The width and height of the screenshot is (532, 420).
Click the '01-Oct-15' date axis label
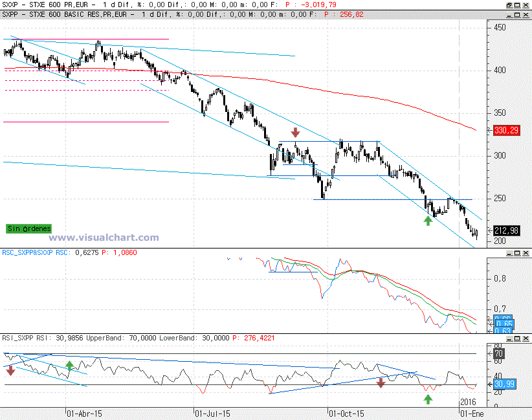click(x=346, y=414)
